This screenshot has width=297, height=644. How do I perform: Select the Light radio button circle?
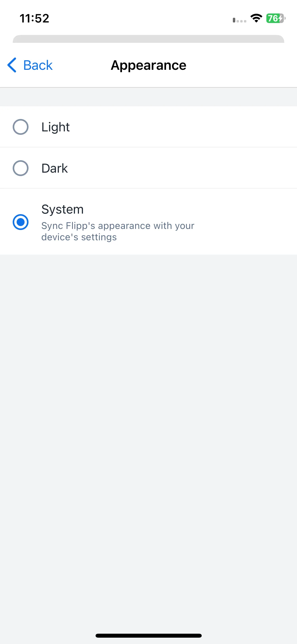21,127
